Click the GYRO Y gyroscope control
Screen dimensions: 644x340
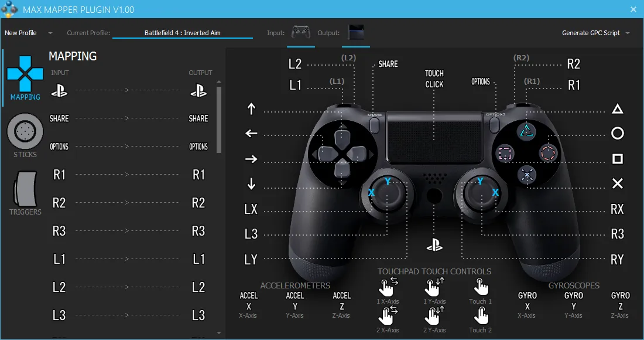click(x=574, y=305)
